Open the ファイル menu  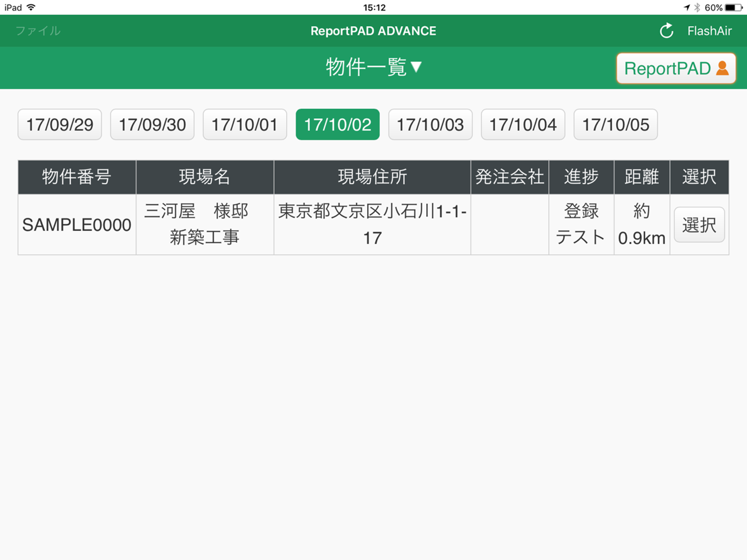tap(38, 31)
